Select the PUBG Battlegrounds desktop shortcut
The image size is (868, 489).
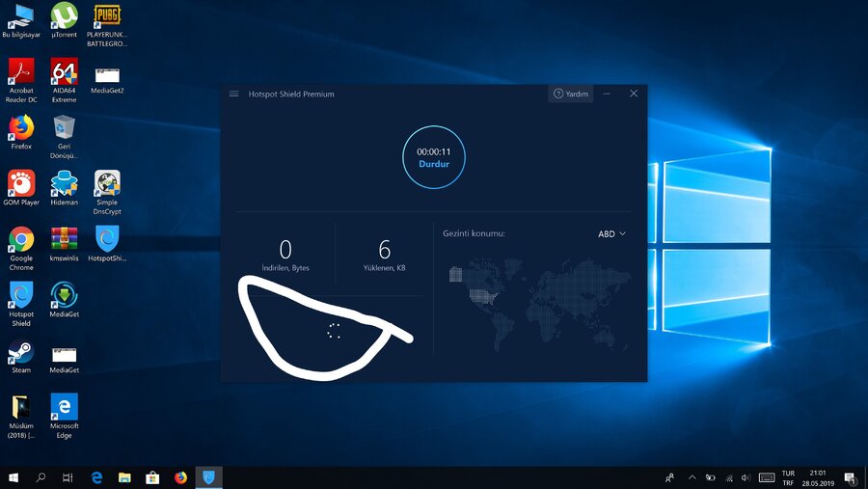pos(107,25)
